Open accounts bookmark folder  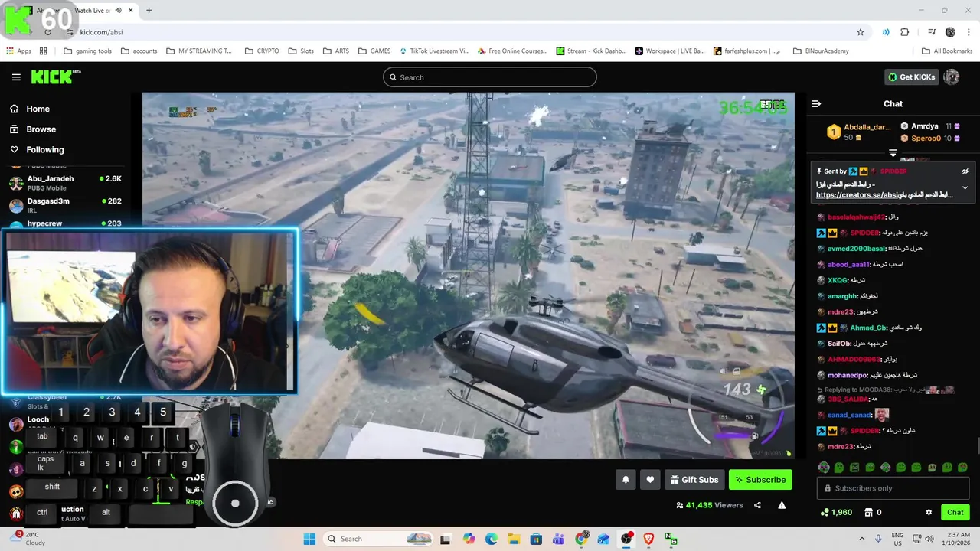pyautogui.click(x=139, y=51)
